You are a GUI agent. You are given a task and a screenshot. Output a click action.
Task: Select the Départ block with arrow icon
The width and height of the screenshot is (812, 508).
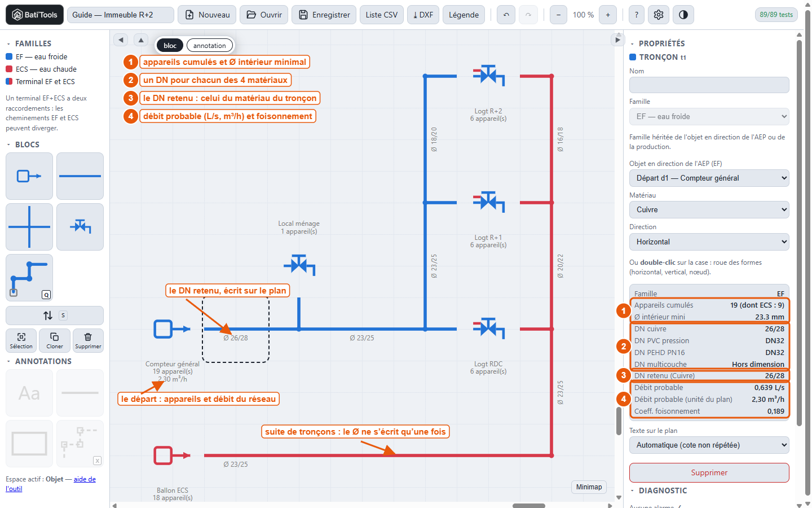click(x=29, y=176)
